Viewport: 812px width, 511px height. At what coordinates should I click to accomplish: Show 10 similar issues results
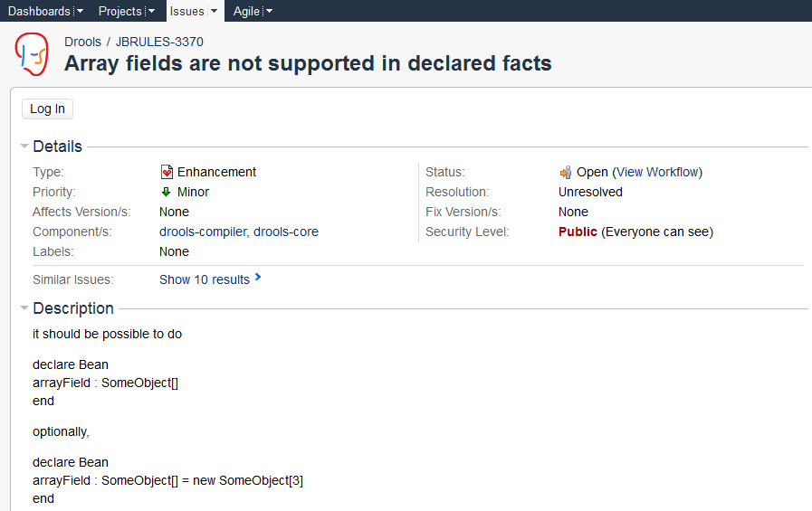click(x=204, y=279)
